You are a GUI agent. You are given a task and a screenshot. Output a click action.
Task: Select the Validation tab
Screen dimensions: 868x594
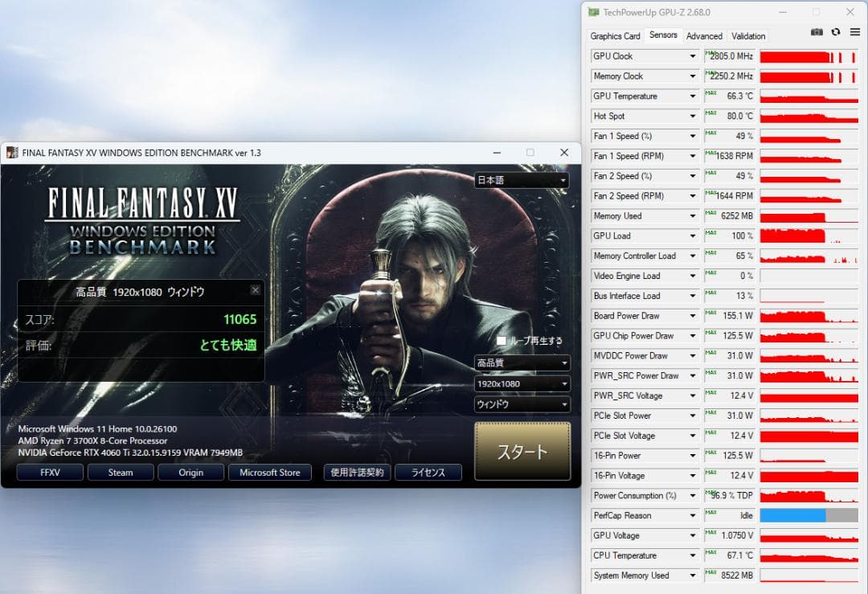748,36
